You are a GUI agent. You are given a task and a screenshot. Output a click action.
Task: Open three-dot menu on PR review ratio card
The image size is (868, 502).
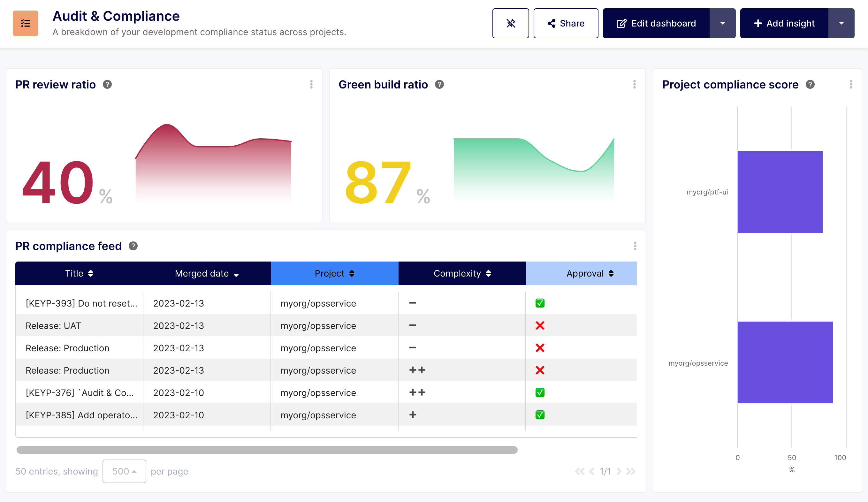coord(311,84)
